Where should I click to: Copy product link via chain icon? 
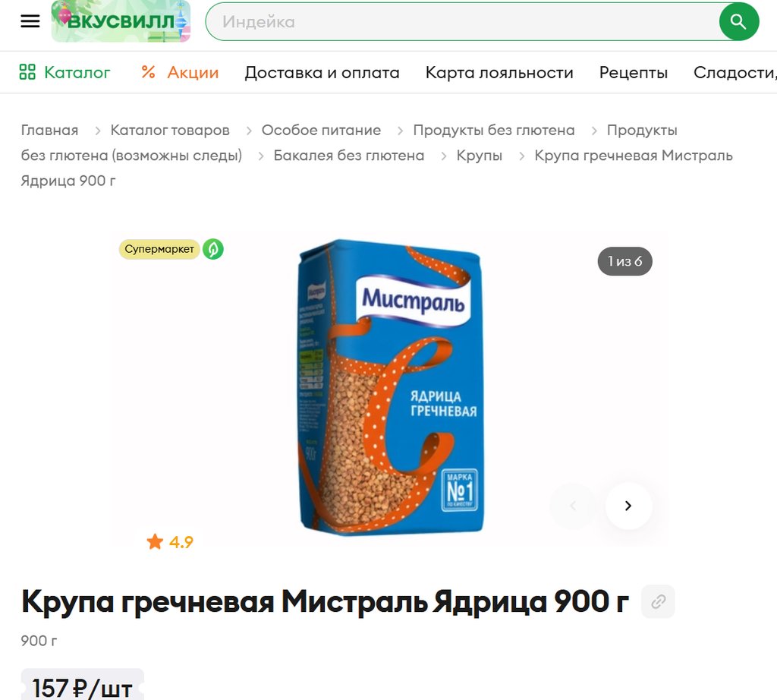[658, 601]
